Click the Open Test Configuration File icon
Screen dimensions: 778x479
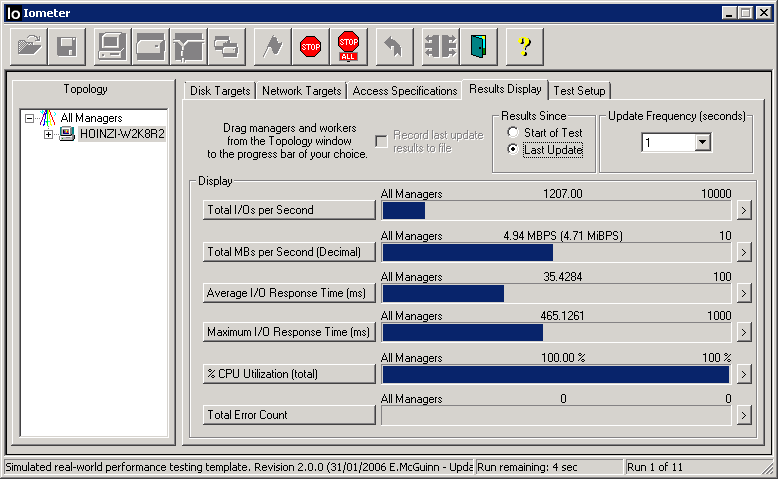point(30,46)
